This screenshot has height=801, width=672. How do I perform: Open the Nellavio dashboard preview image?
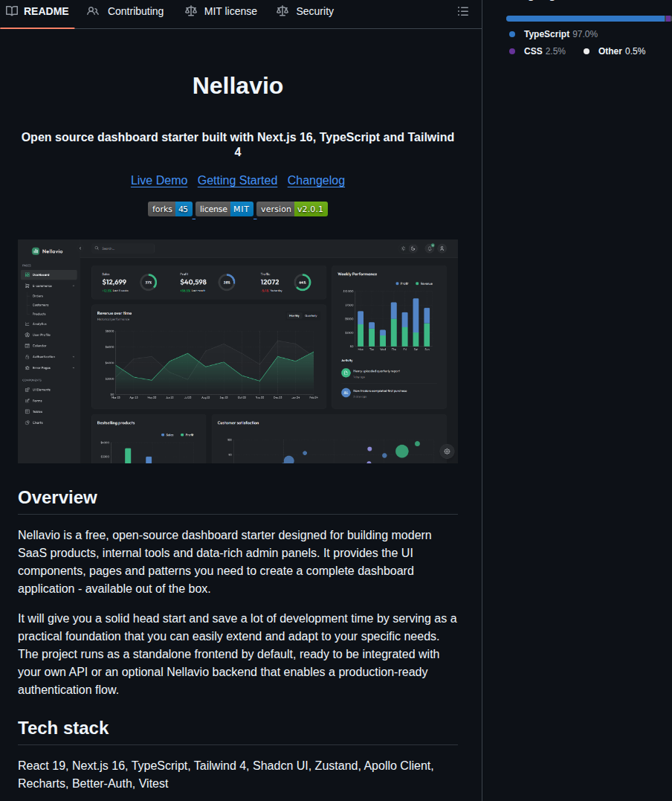click(238, 352)
